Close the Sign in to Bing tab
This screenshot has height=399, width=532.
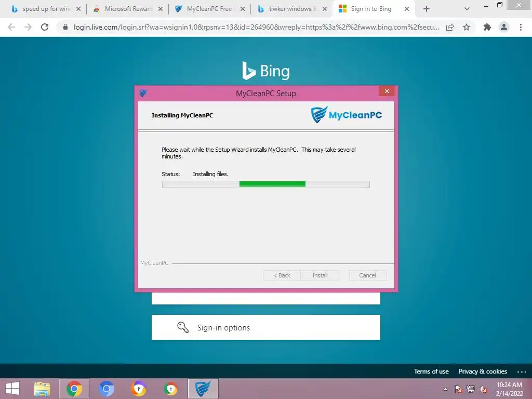406,9
